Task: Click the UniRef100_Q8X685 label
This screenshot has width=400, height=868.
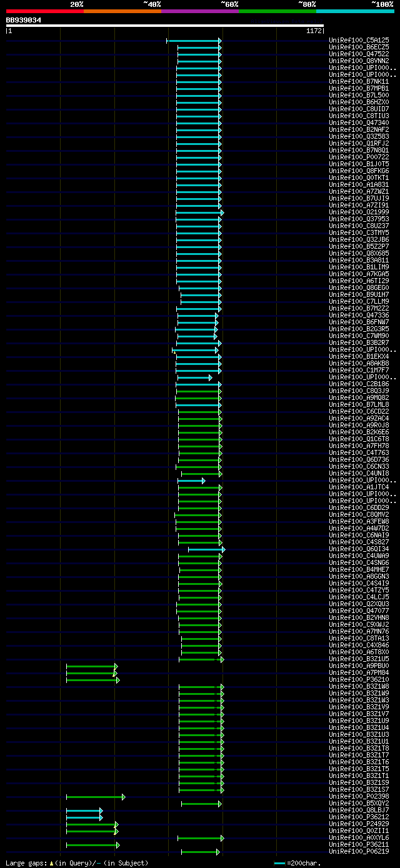Action: (359, 253)
